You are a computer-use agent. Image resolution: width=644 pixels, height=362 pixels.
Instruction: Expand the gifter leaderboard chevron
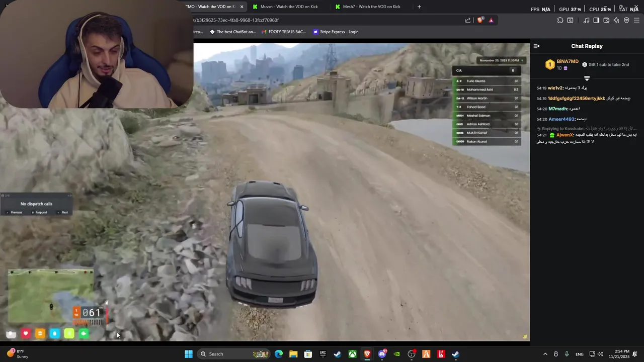point(587,78)
